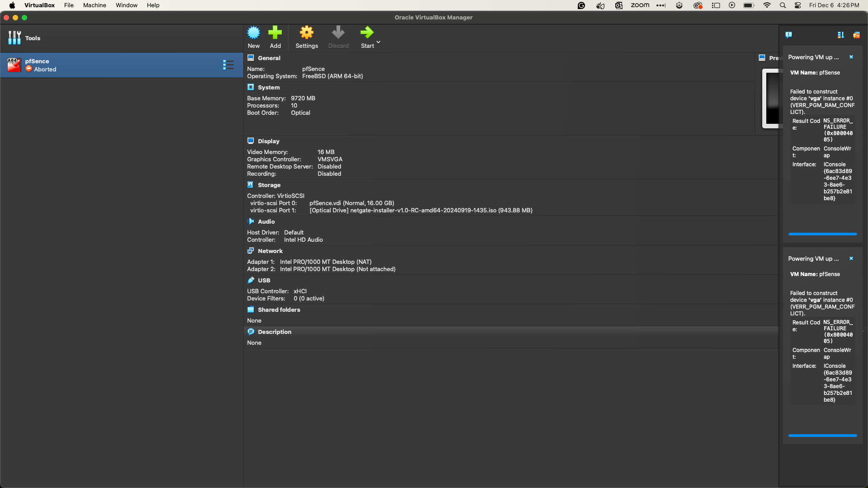The image size is (868, 488).
Task: Collapse the first Powering VM up title
Action: coord(813,57)
